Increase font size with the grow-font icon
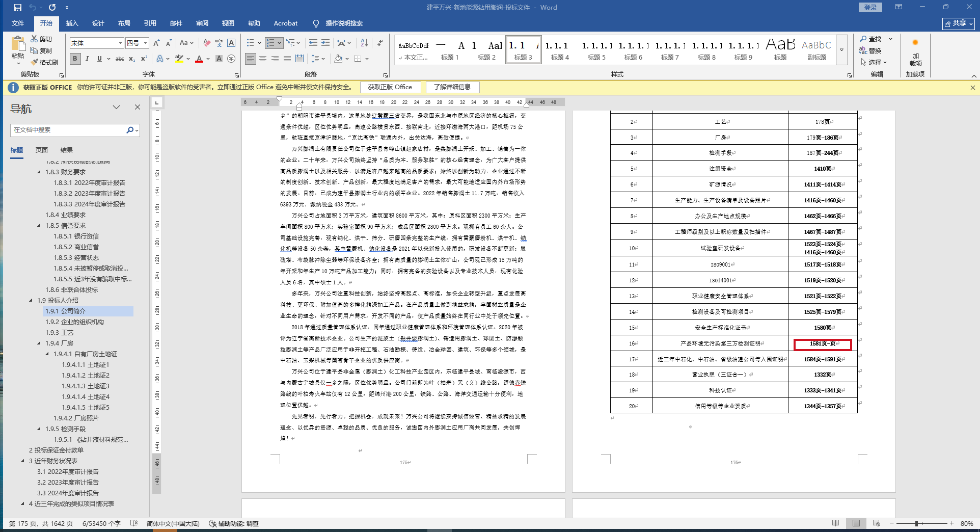Viewport: 980px width, 532px height. 156,43
